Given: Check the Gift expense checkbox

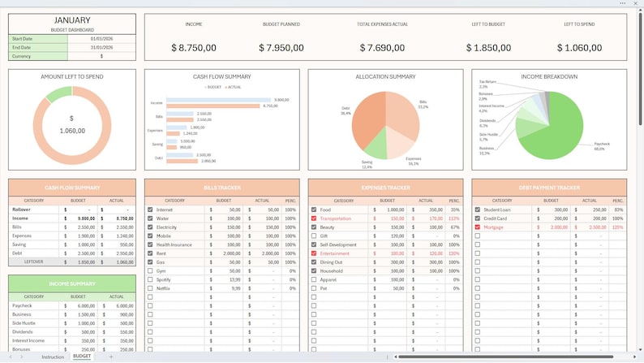Looking at the screenshot, I should [x=314, y=236].
